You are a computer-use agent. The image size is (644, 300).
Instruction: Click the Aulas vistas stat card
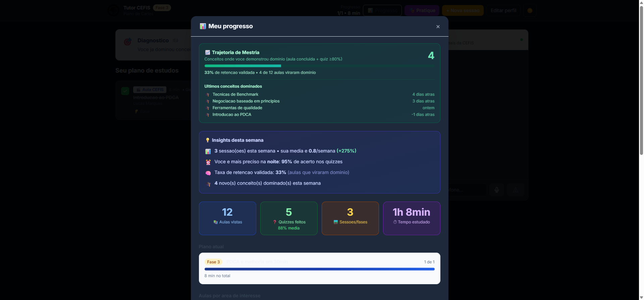pos(227,218)
